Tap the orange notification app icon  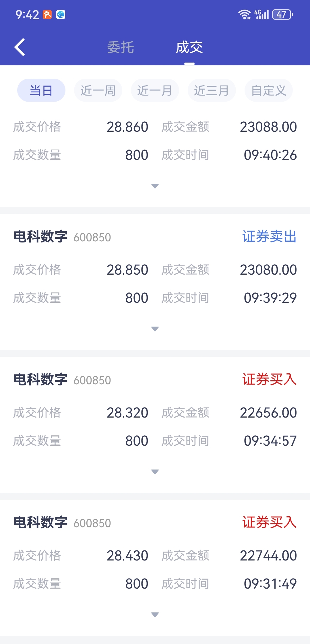click(47, 14)
